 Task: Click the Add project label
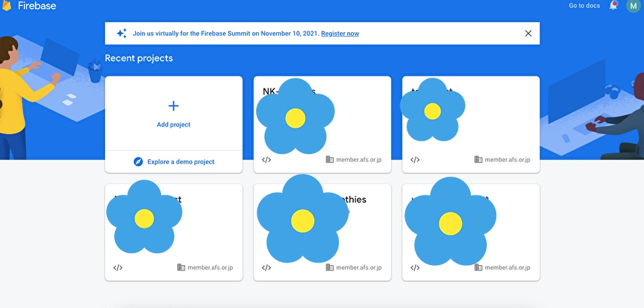click(174, 125)
